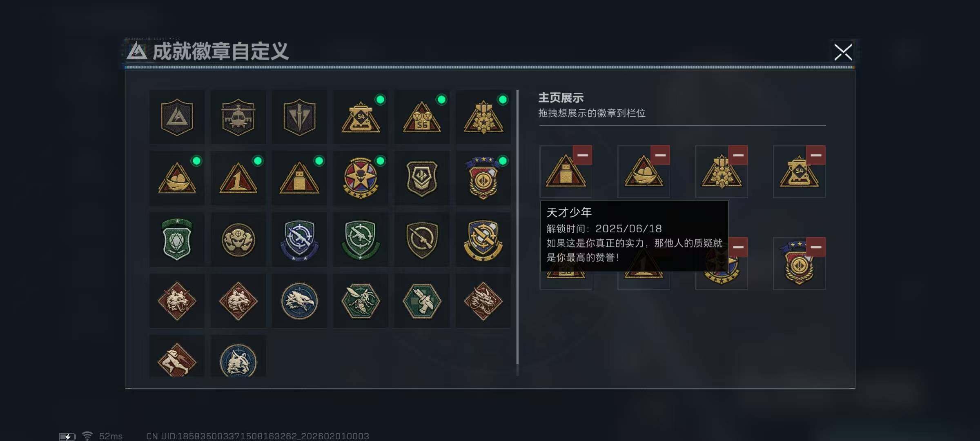This screenshot has height=441, width=980.
Task: Choose the number 1 triangle badge
Action: [238, 178]
